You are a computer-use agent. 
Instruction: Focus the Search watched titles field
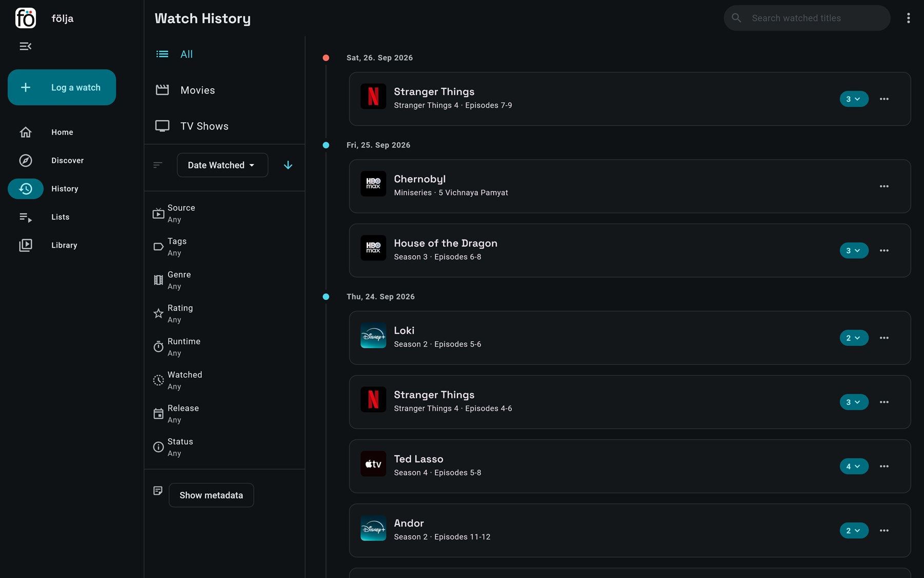[x=807, y=18]
